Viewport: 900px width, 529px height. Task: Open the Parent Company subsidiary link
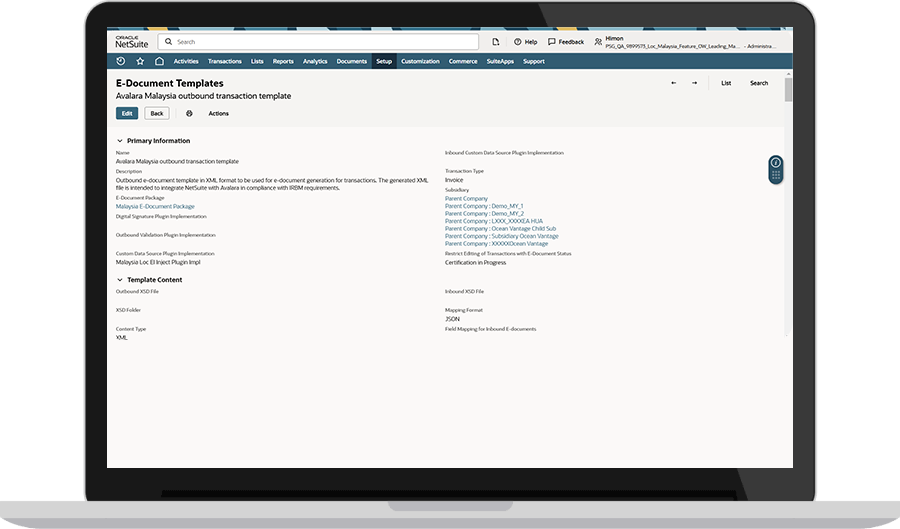pyautogui.click(x=466, y=199)
